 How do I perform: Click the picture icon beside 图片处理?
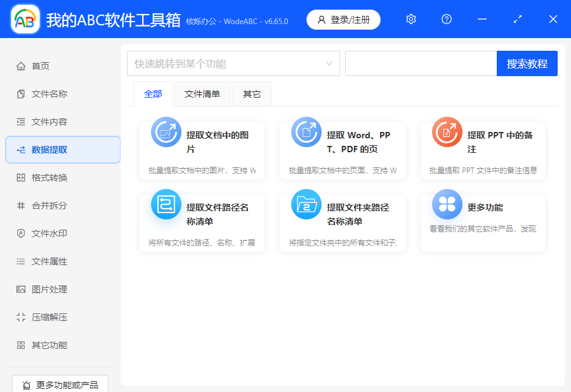[21, 289]
